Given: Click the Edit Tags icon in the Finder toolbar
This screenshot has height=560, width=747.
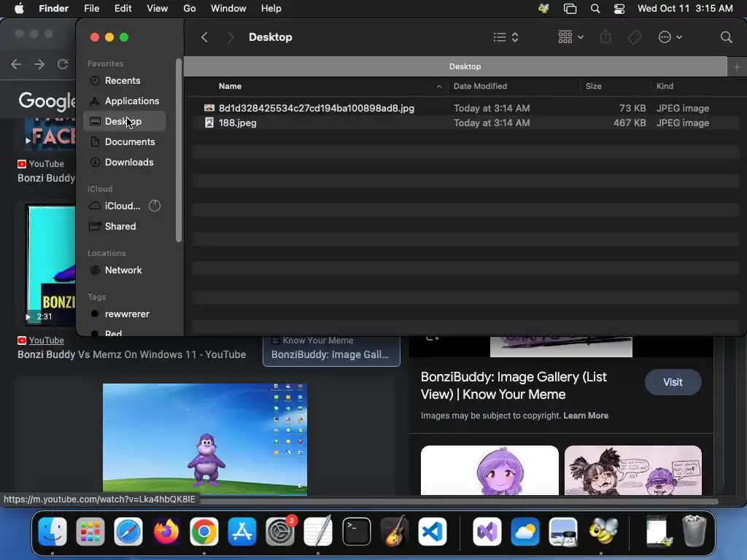Looking at the screenshot, I should 634,37.
